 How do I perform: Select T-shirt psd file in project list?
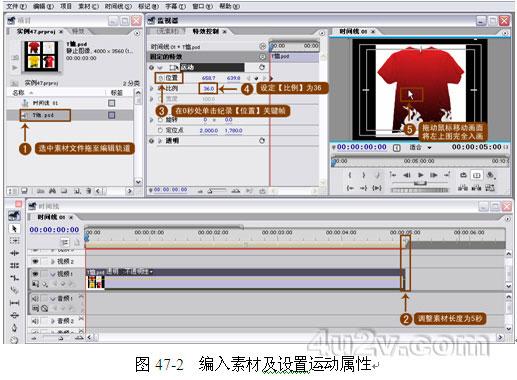(x=43, y=115)
